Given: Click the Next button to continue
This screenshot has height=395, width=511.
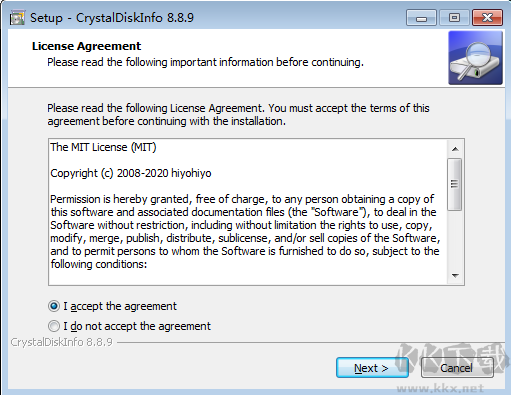Looking at the screenshot, I should pyautogui.click(x=372, y=368).
